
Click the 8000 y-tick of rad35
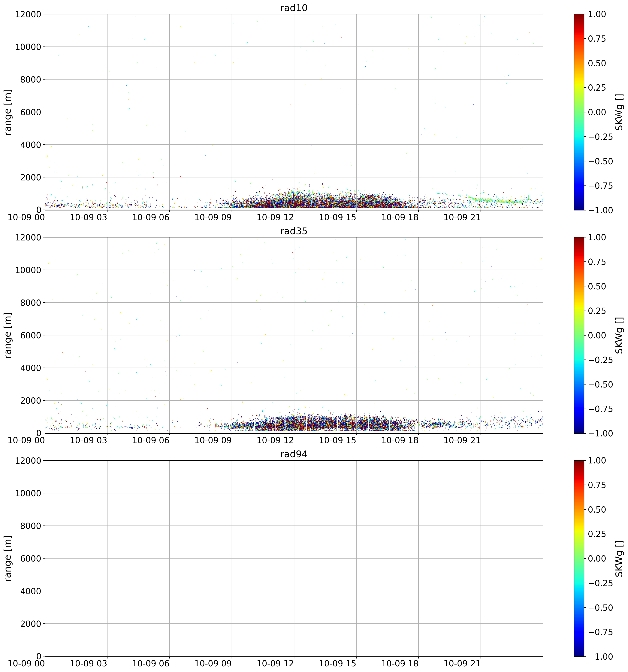[x=30, y=303]
